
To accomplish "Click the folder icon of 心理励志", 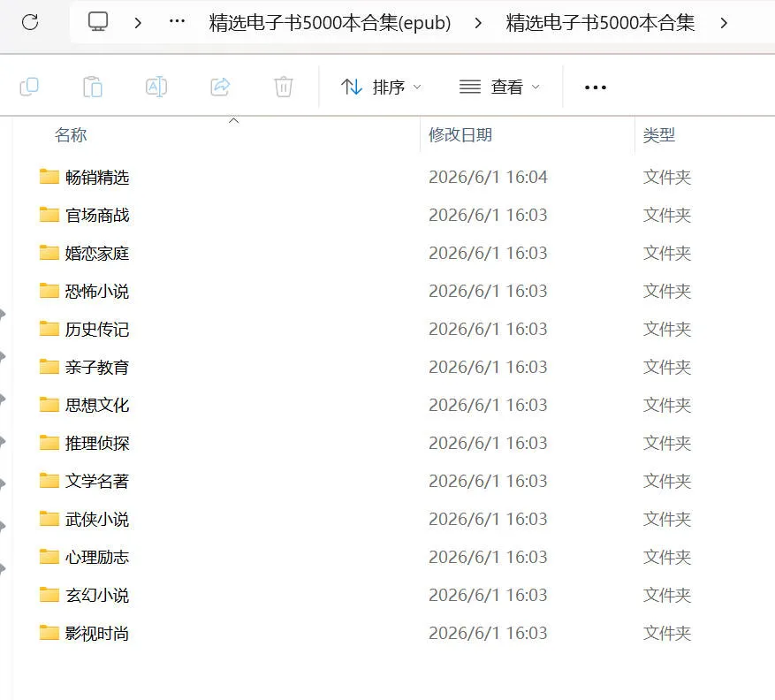I will tap(49, 556).
